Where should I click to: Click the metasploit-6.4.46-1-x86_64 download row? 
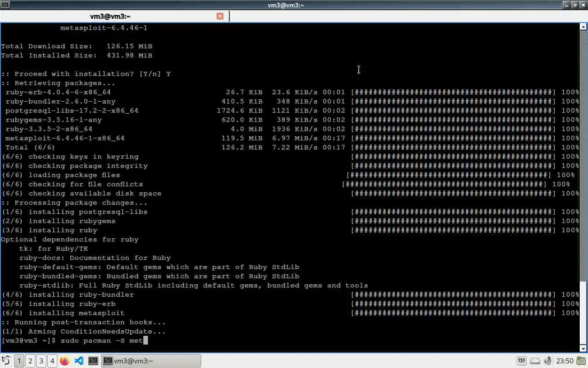[x=292, y=138]
